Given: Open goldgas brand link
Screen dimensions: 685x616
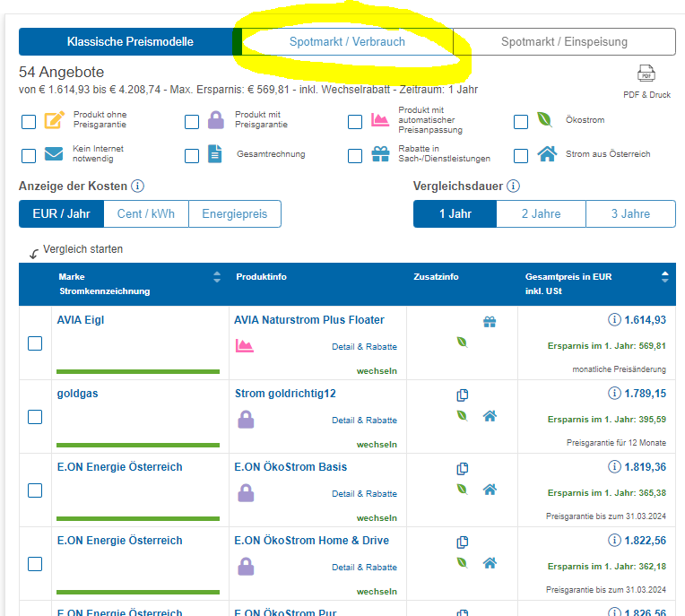Looking at the screenshot, I should point(77,394).
